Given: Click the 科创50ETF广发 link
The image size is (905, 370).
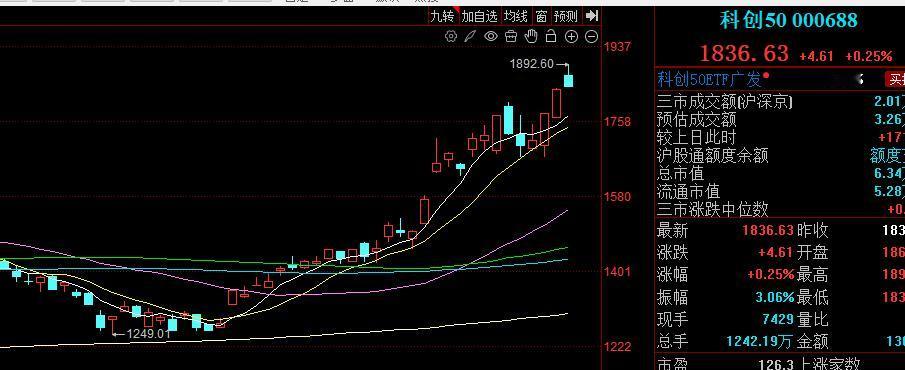Looking at the screenshot, I should pyautogui.click(x=709, y=79).
